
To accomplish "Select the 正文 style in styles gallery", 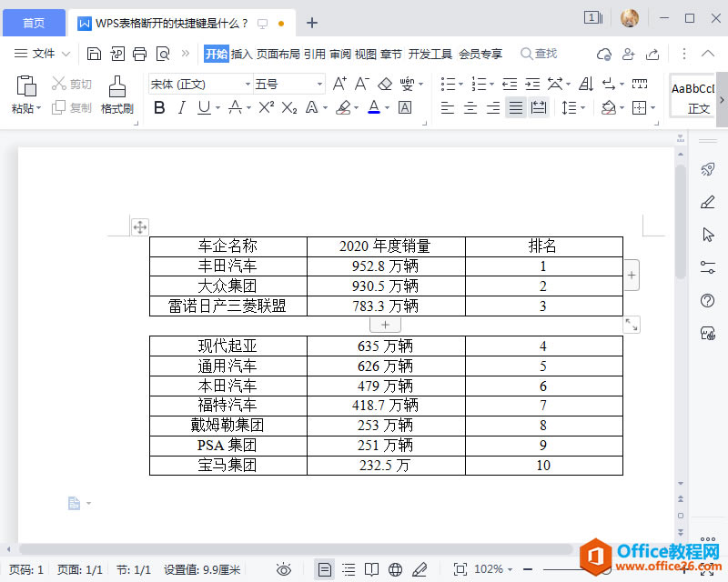I will pos(693,95).
